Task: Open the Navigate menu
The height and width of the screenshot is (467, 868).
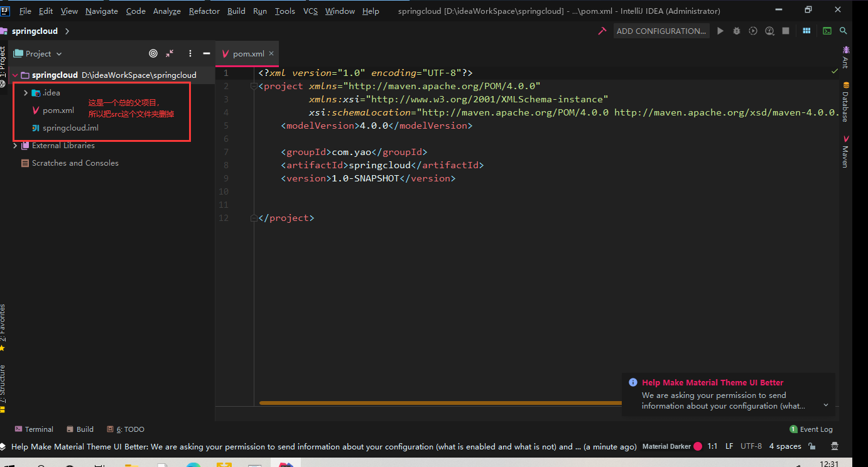Action: 102,11
